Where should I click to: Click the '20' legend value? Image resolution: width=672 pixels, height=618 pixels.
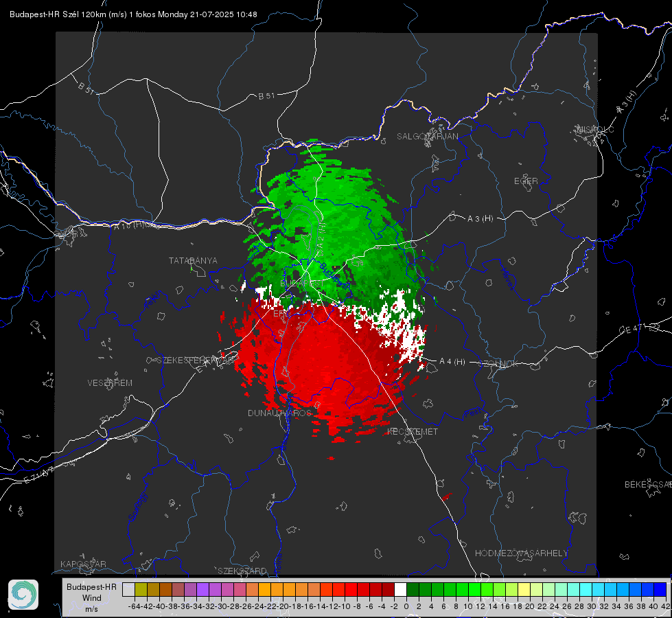click(x=530, y=606)
